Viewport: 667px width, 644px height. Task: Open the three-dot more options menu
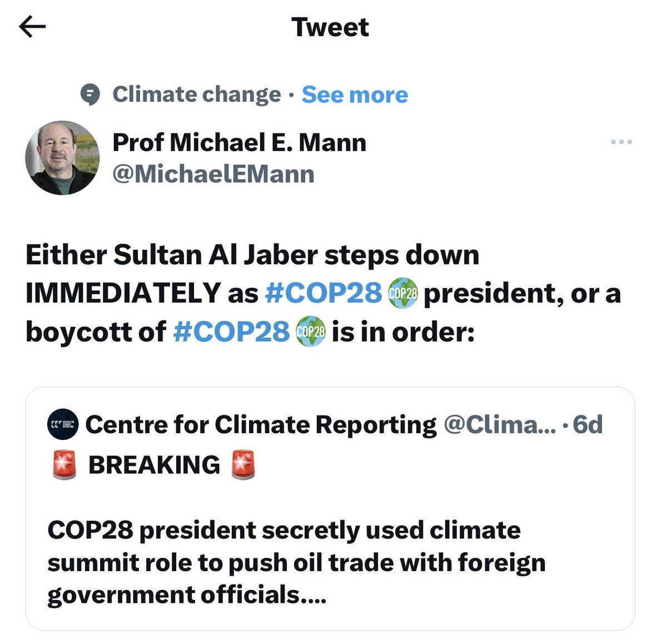point(621,142)
